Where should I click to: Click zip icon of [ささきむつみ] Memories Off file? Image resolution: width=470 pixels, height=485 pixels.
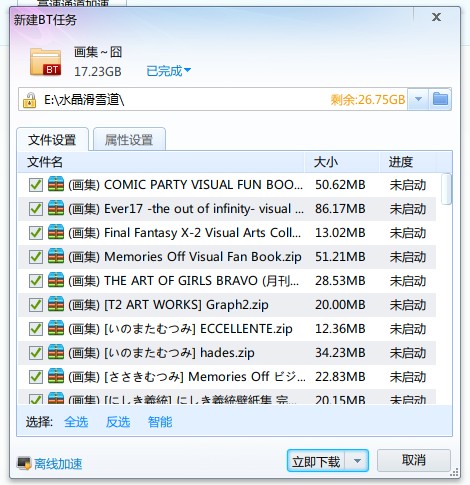click(x=56, y=376)
